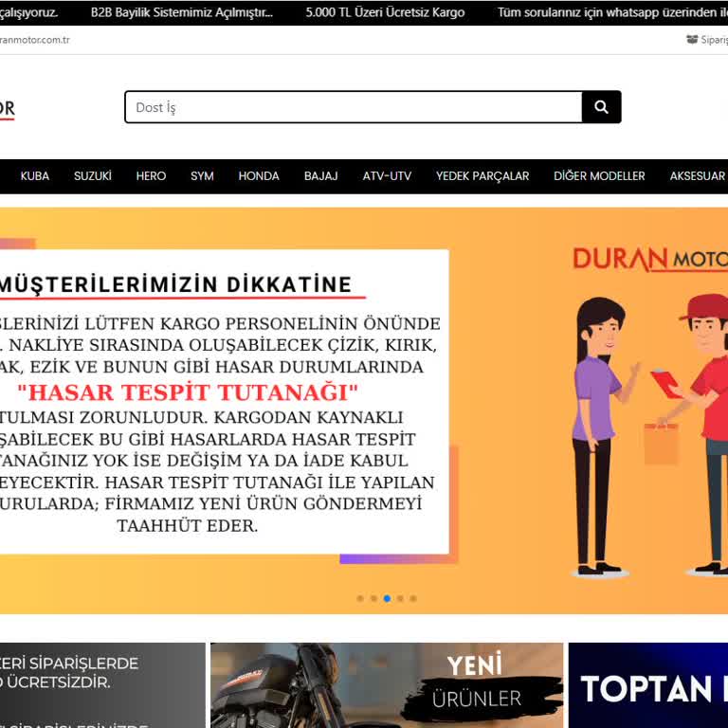Open the DİĞER MODELLER menu
728x728 pixels.
pos(599,176)
